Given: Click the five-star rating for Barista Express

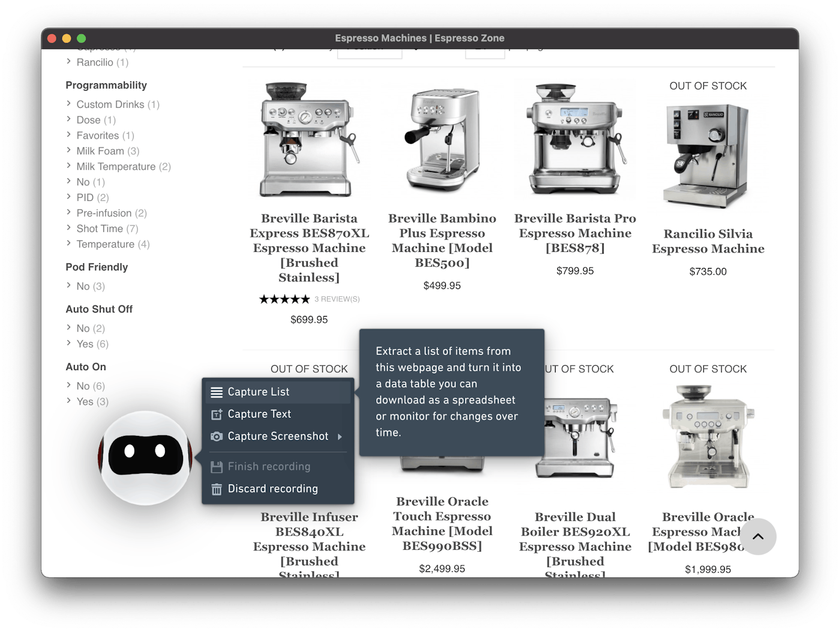Looking at the screenshot, I should click(284, 299).
